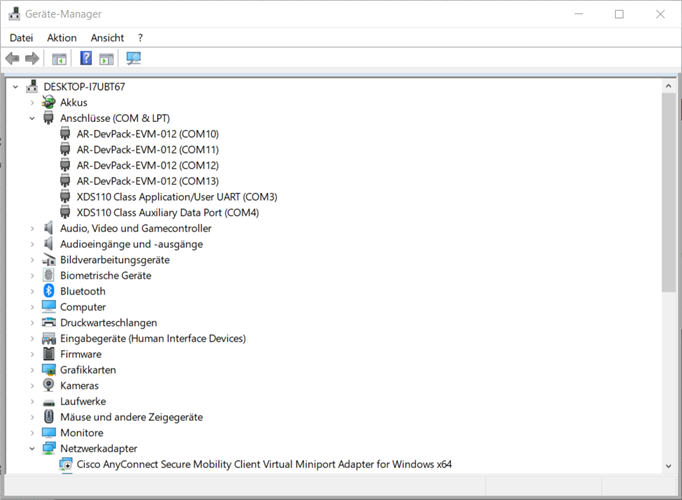Click the monitor icon beside Computer

point(49,307)
